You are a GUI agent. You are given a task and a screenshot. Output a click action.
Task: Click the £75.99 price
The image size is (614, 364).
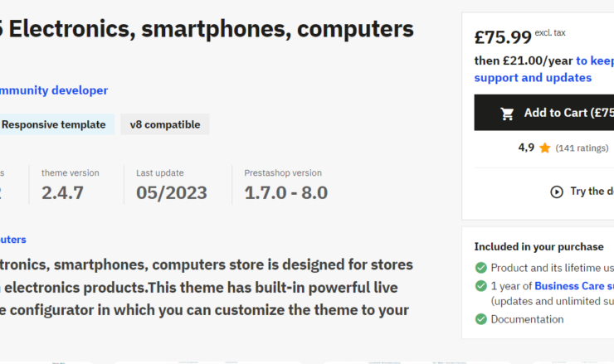[503, 37]
